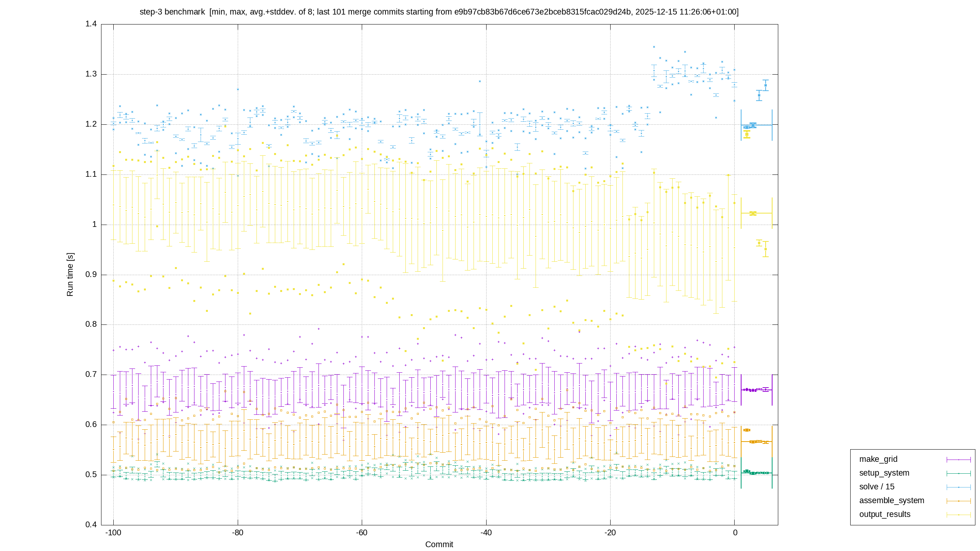This screenshot has height=551, width=980.
Task: Click the 1.4 y-axis tick label
Action: (91, 24)
